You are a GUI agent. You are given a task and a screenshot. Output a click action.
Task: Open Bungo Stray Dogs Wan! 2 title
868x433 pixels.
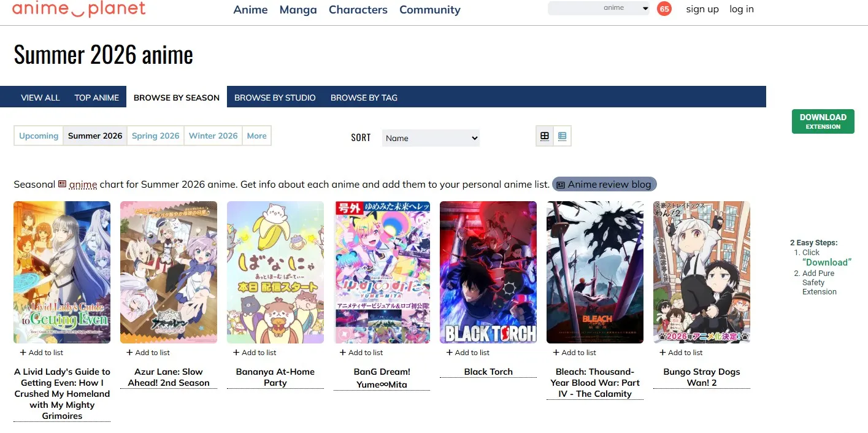[x=702, y=377]
